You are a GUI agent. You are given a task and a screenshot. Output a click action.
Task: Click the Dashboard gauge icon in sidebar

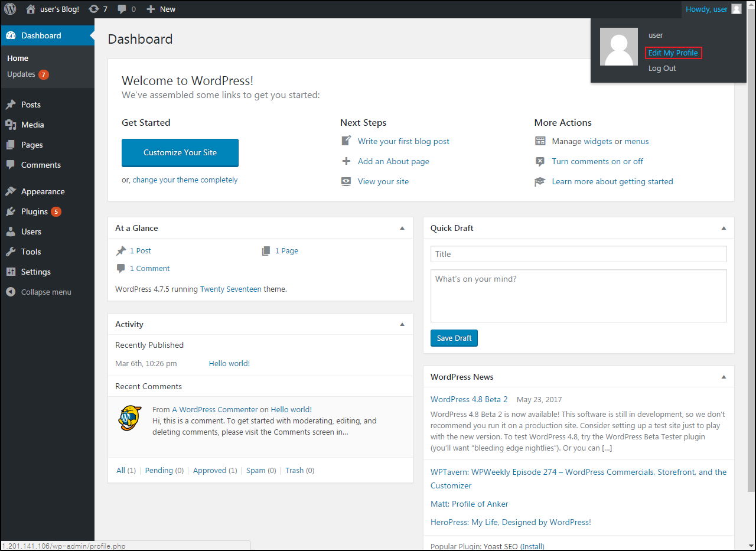11,35
